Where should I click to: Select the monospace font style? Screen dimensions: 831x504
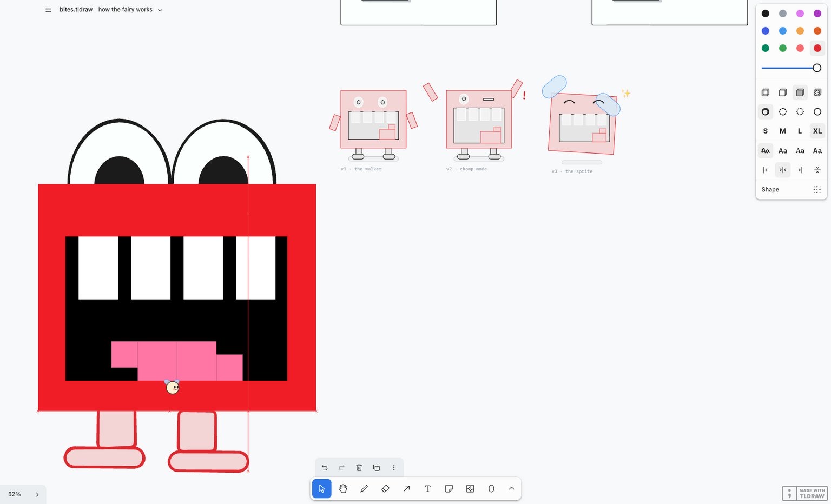coord(817,151)
